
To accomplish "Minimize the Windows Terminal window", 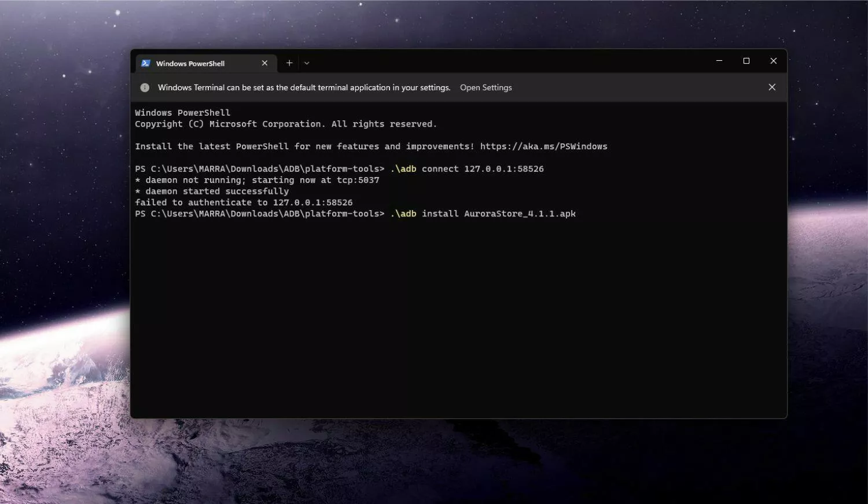I will (x=719, y=61).
